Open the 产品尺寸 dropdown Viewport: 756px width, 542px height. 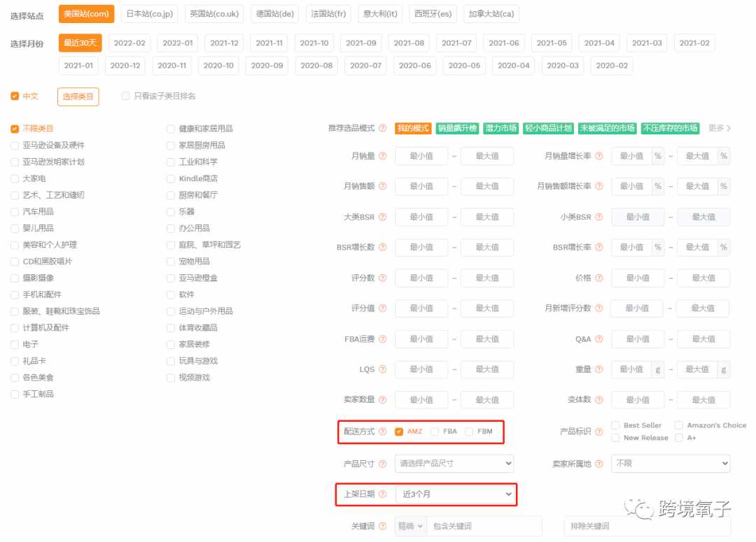click(454, 464)
